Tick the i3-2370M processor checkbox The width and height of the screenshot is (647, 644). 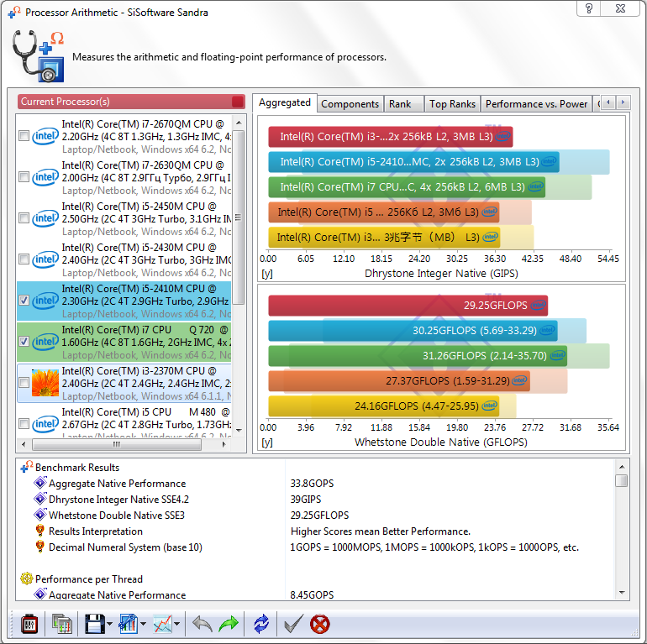[24, 383]
